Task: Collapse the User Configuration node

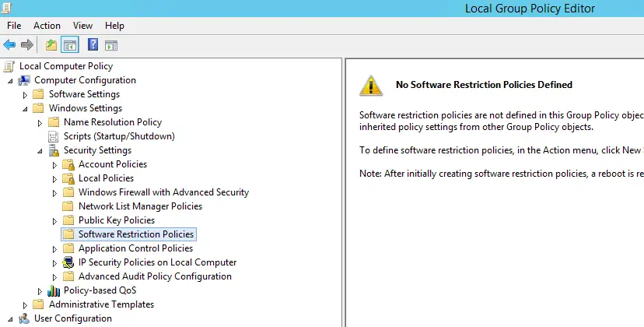Action: (x=10, y=319)
